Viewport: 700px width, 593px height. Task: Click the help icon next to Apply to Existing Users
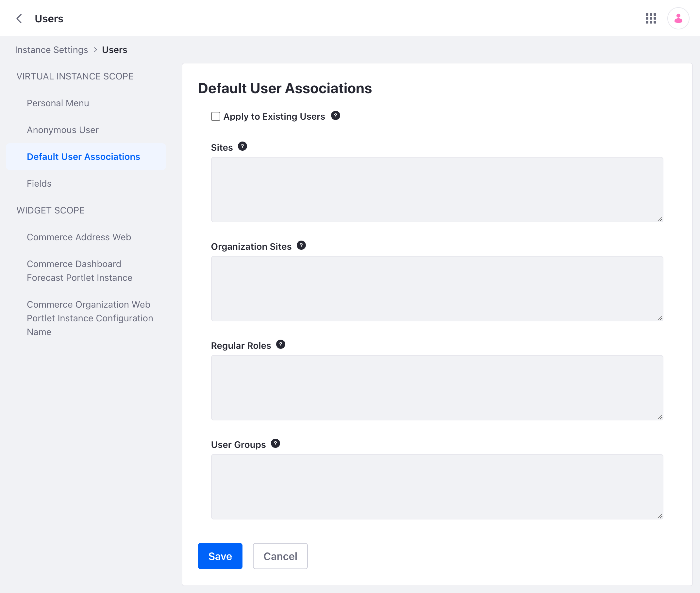(x=335, y=115)
